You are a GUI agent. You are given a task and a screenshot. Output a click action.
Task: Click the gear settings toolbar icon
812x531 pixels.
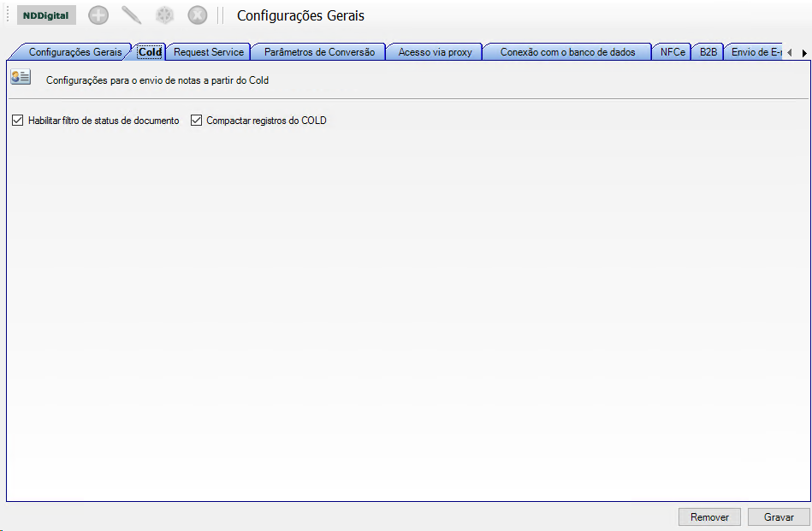click(164, 15)
